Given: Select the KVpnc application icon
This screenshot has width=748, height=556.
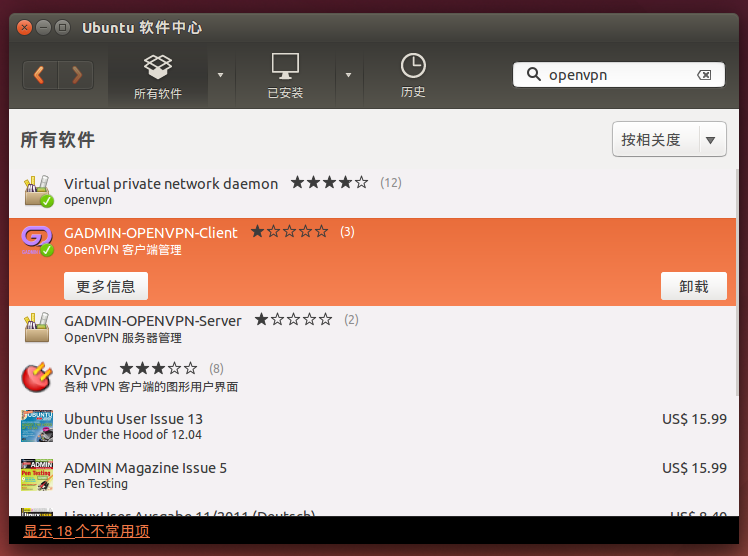Looking at the screenshot, I should point(37,377).
